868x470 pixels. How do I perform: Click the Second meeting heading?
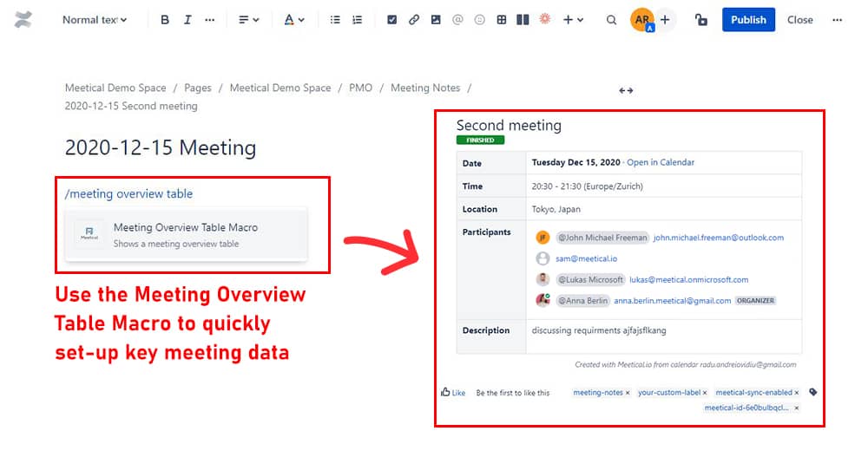[509, 126]
